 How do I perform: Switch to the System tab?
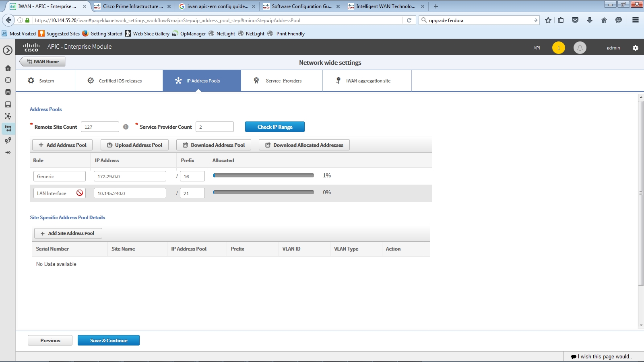pyautogui.click(x=45, y=80)
